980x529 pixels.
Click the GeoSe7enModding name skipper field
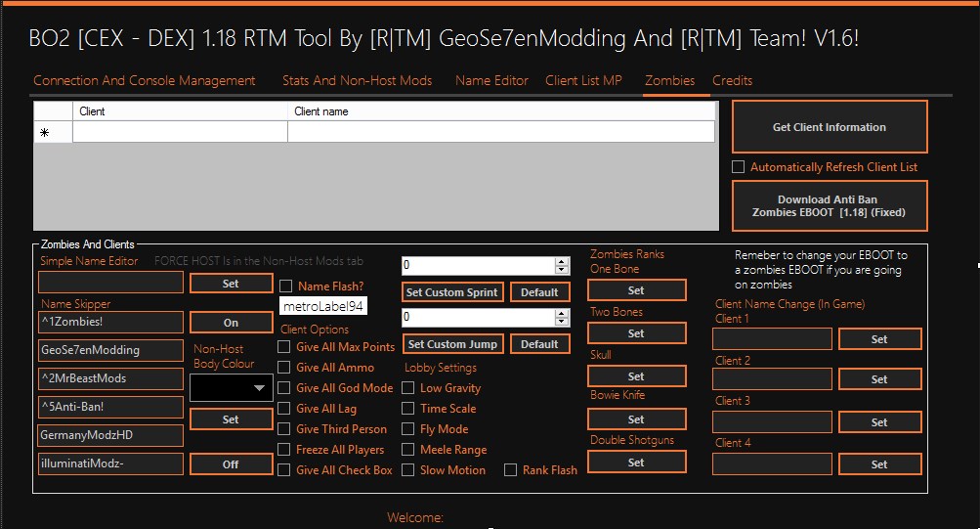coord(110,350)
